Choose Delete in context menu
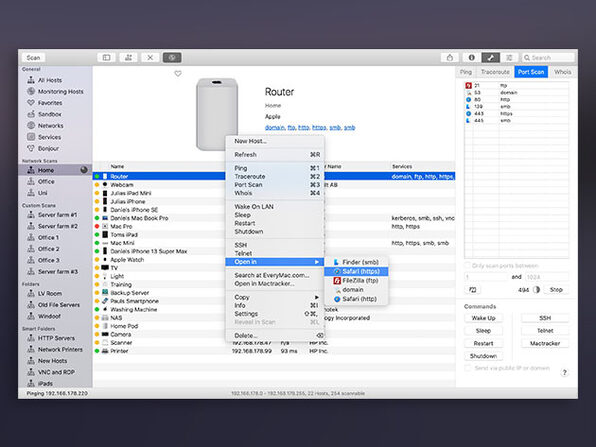Screen dimensions: 596x447 pyautogui.click(x=275, y=336)
